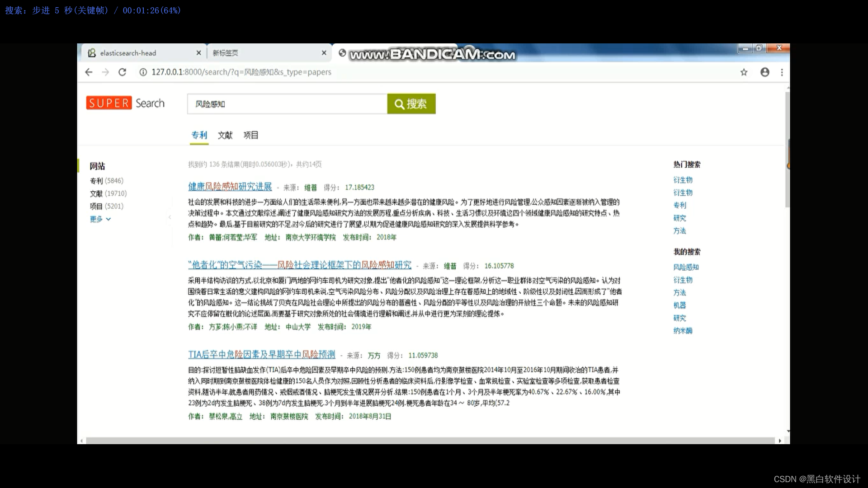The height and width of the screenshot is (488, 868).
Task: Click 机器 under 我的搜索
Action: 679,305
